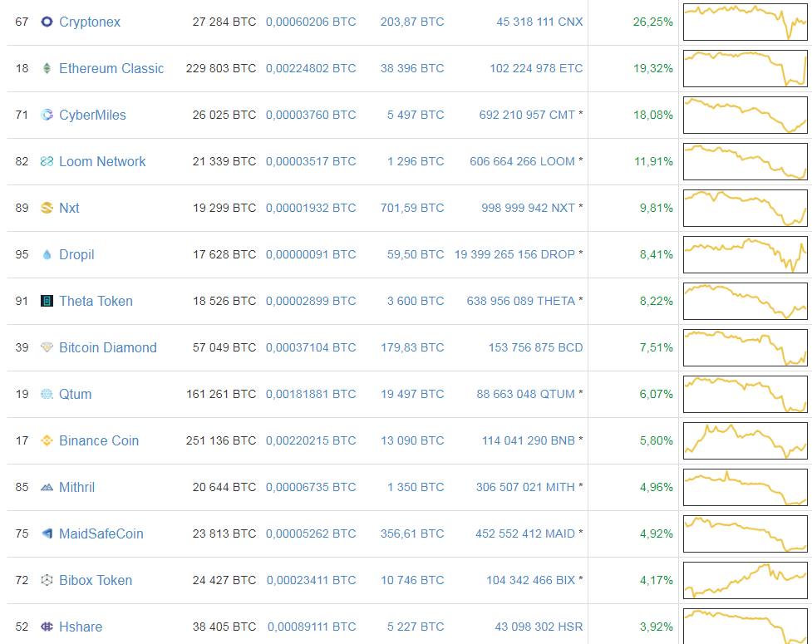This screenshot has width=812, height=644.
Task: Click the Qtum price sparkline chart
Action: pyautogui.click(x=746, y=394)
